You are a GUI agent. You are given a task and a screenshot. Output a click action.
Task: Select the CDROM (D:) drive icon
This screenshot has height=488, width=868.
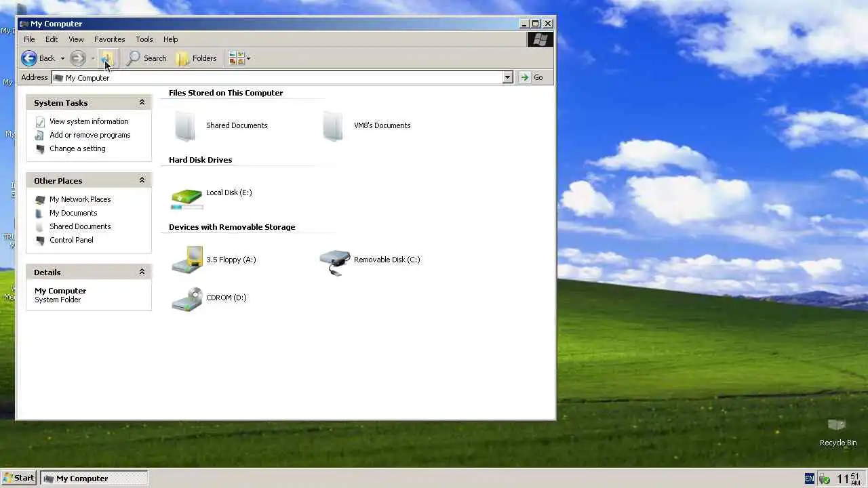pyautogui.click(x=186, y=299)
